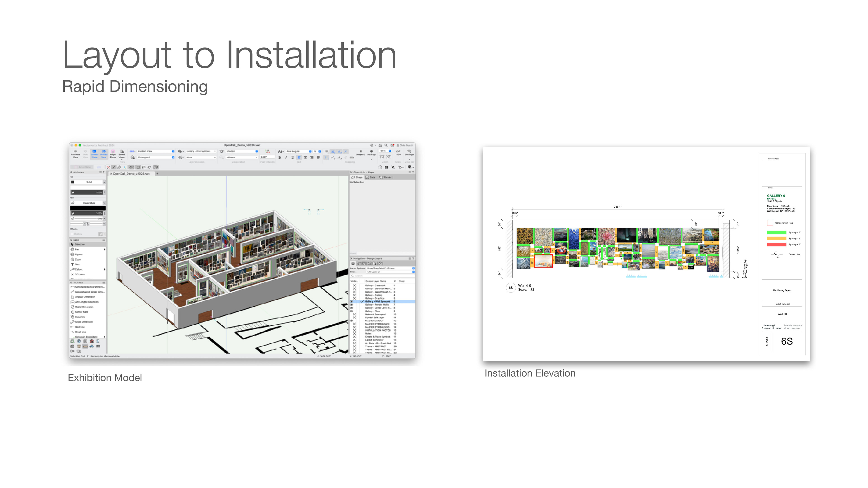Select the Callout tool

tap(88, 270)
